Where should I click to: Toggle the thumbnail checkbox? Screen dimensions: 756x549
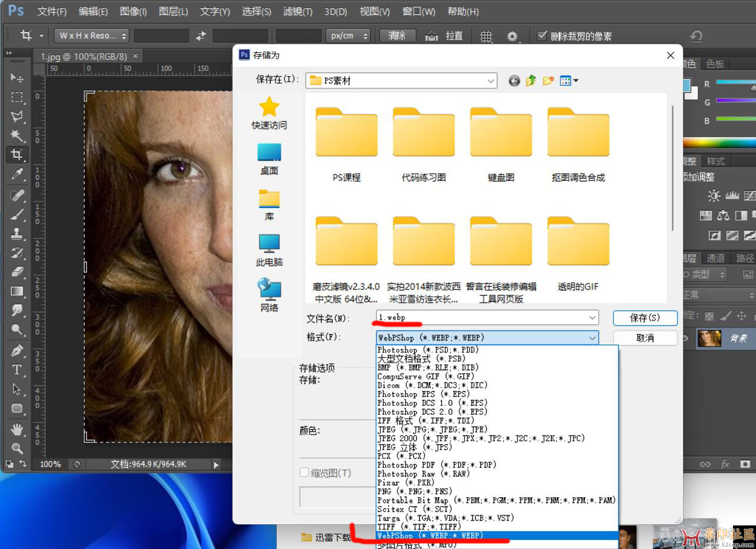[x=304, y=472]
